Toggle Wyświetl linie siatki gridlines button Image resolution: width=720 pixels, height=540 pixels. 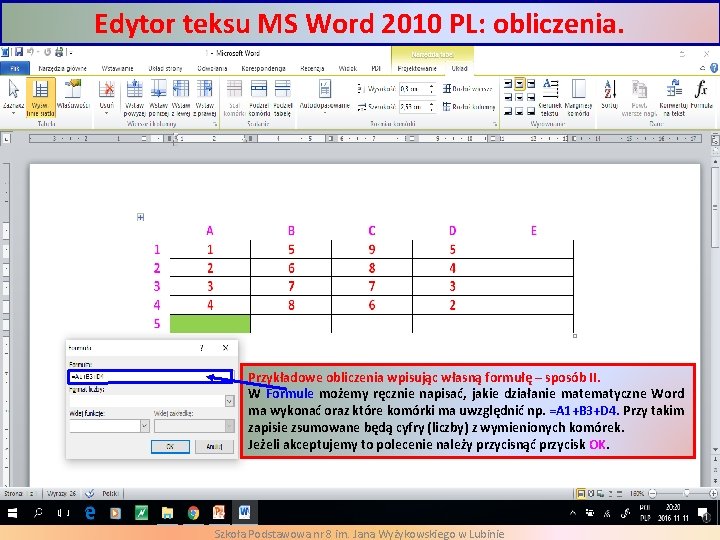[x=40, y=97]
